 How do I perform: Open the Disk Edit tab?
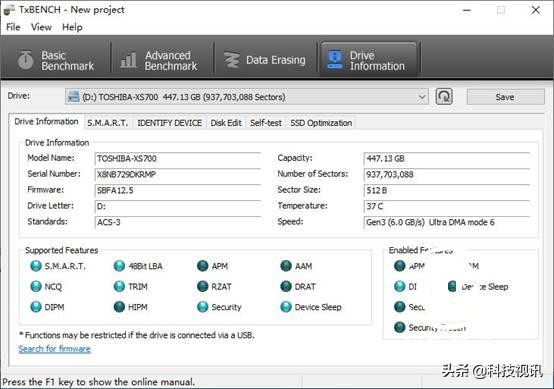pos(226,123)
